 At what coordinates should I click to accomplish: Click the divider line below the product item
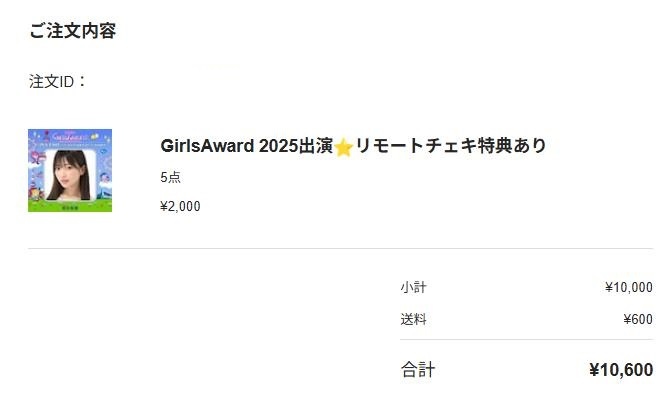tap(341, 248)
